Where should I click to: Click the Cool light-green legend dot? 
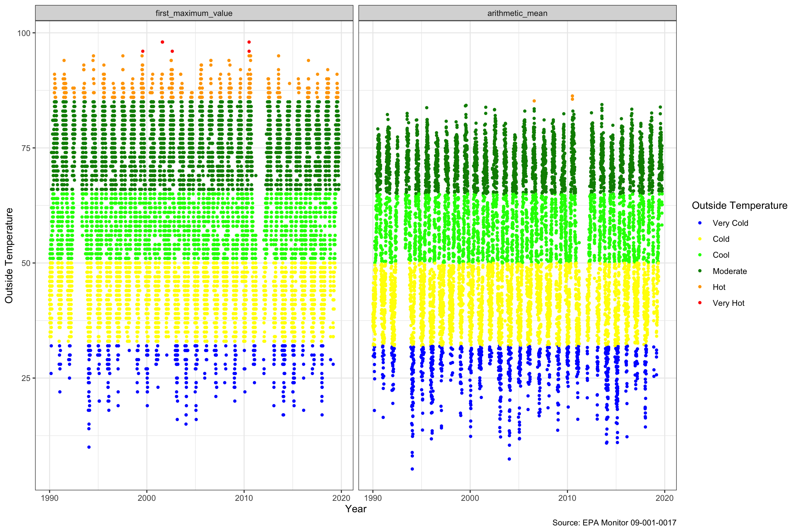pos(700,255)
